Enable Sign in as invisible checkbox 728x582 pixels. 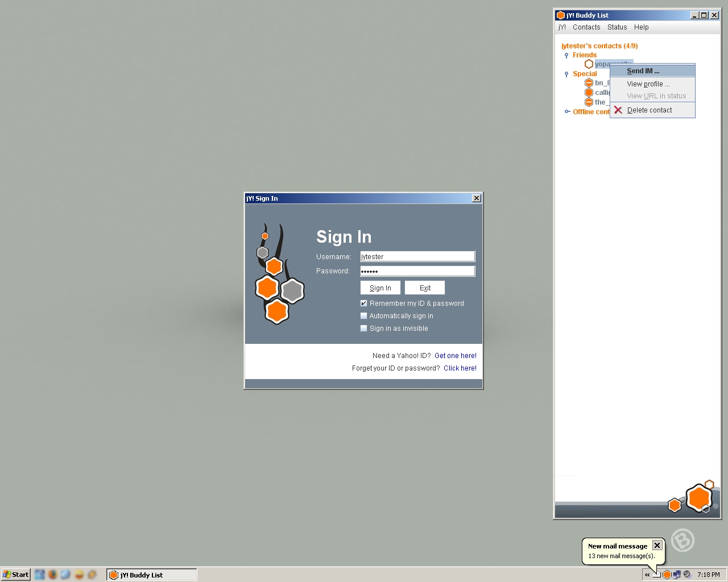click(x=364, y=329)
